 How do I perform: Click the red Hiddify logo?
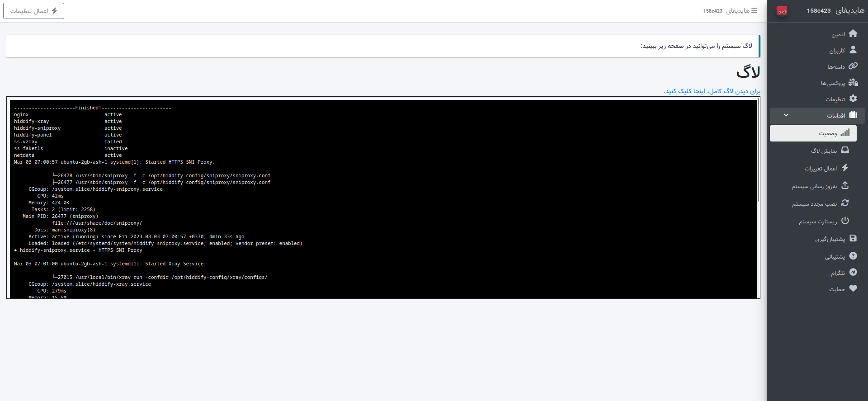coord(782,11)
